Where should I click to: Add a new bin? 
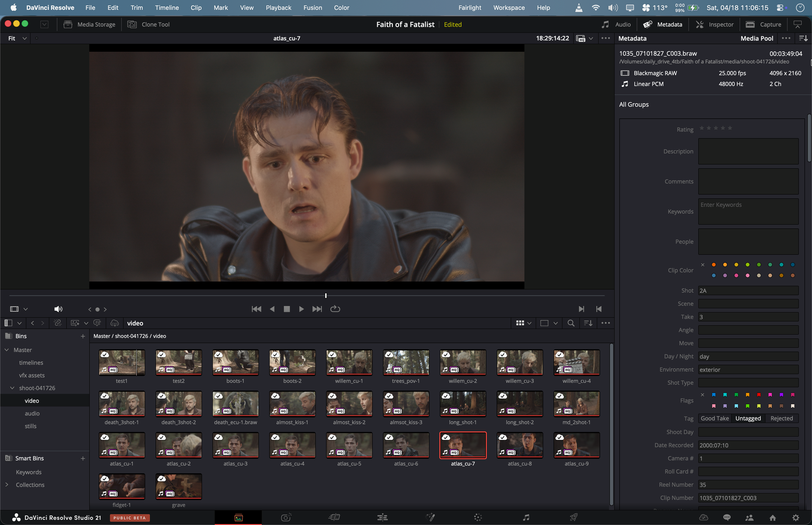[83, 336]
